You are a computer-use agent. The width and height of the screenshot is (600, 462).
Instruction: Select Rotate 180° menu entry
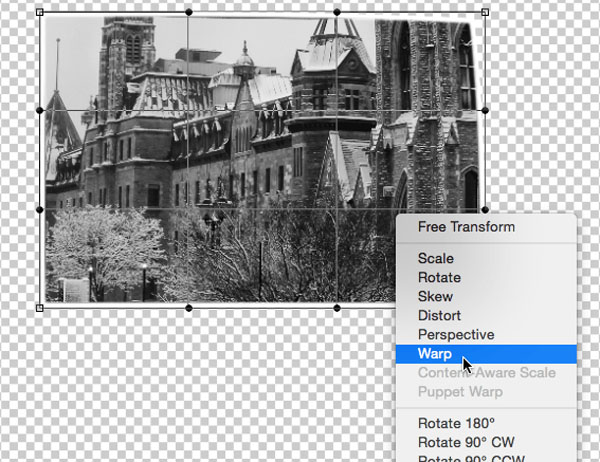coord(486,424)
